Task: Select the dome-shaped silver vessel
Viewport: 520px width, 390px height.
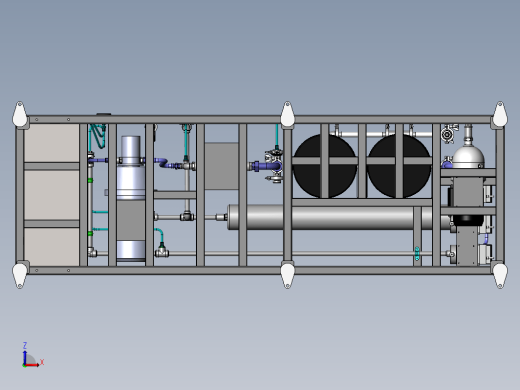Action: coord(468,157)
